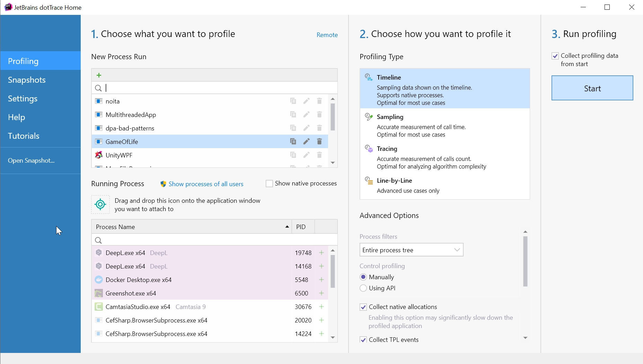Select the Timeline profiling type

pyautogui.click(x=445, y=89)
